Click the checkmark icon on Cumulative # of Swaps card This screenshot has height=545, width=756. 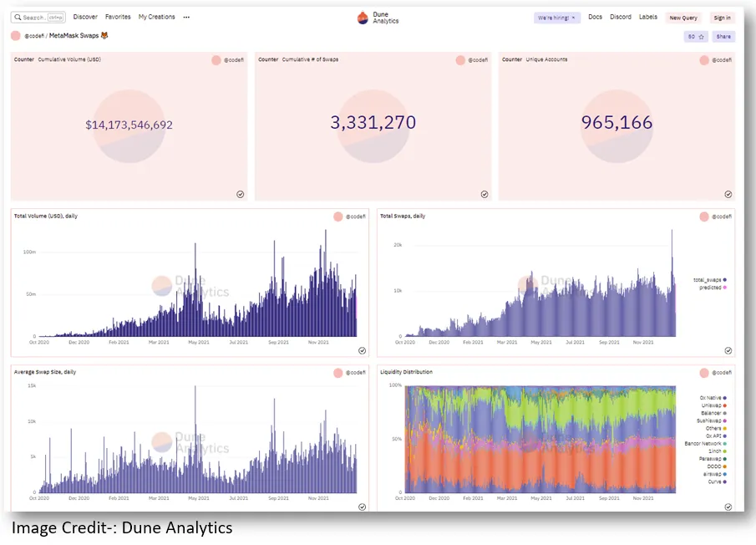click(485, 195)
